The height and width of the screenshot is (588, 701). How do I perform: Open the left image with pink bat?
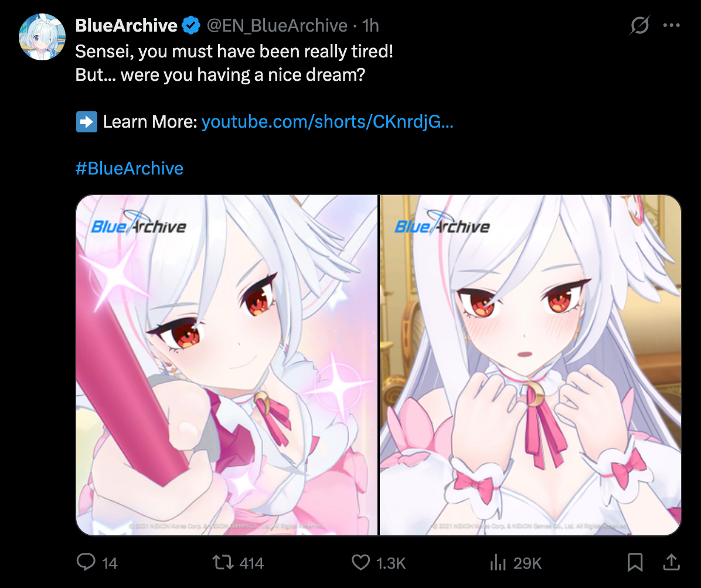(x=227, y=365)
